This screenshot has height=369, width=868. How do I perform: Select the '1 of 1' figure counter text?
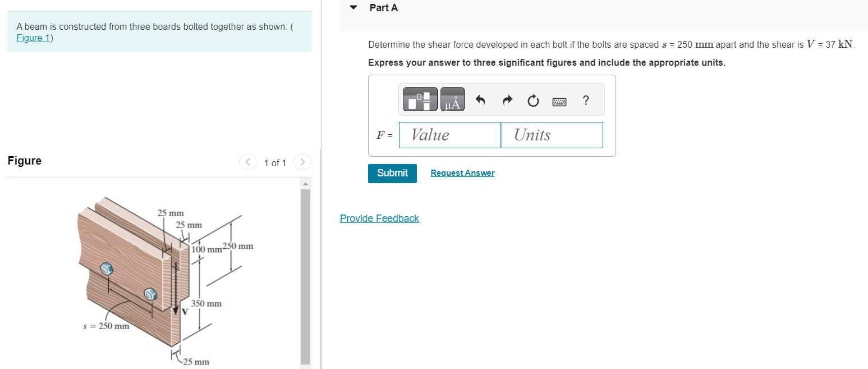275,163
